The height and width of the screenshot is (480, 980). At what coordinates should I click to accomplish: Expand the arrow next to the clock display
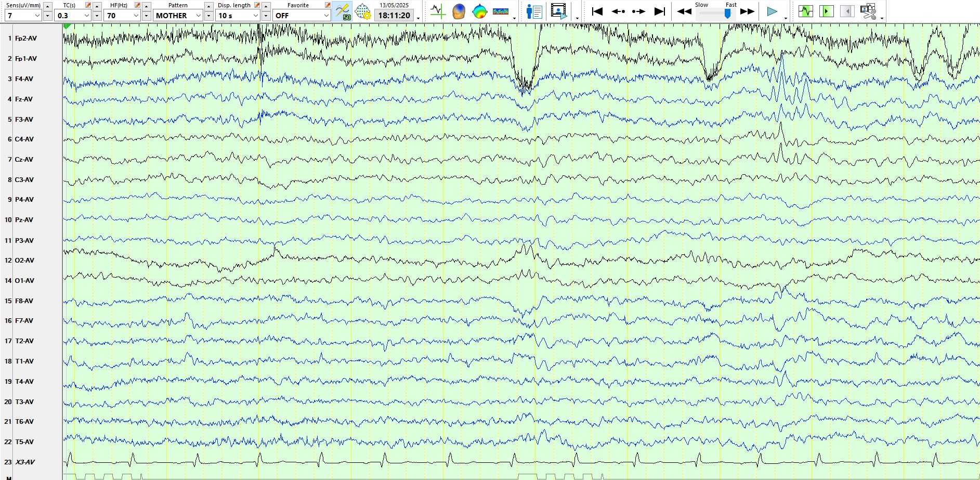[419, 18]
